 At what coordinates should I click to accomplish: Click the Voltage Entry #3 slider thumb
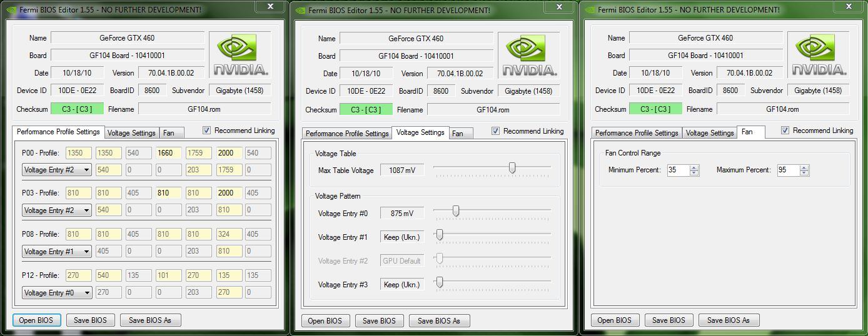click(440, 283)
